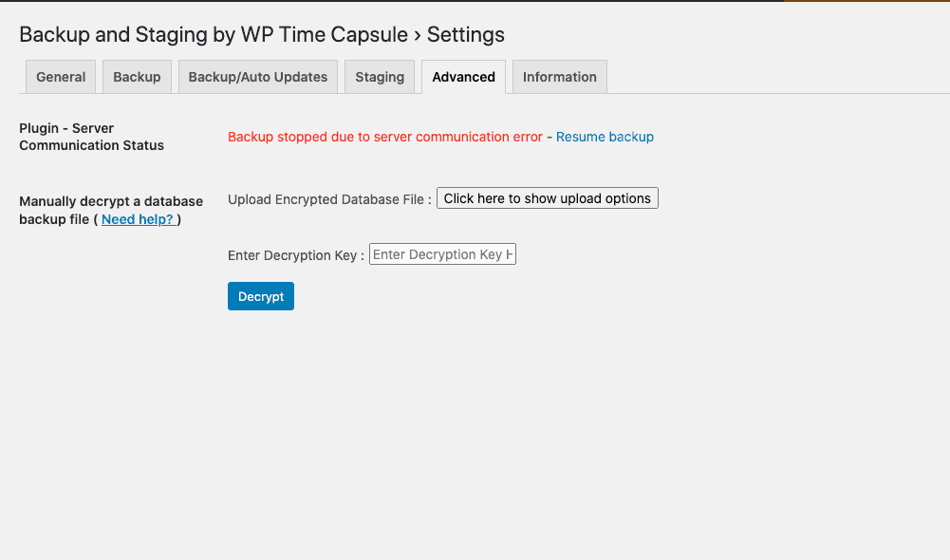Switch to the General settings tab
This screenshot has width=950, height=560.
point(60,77)
